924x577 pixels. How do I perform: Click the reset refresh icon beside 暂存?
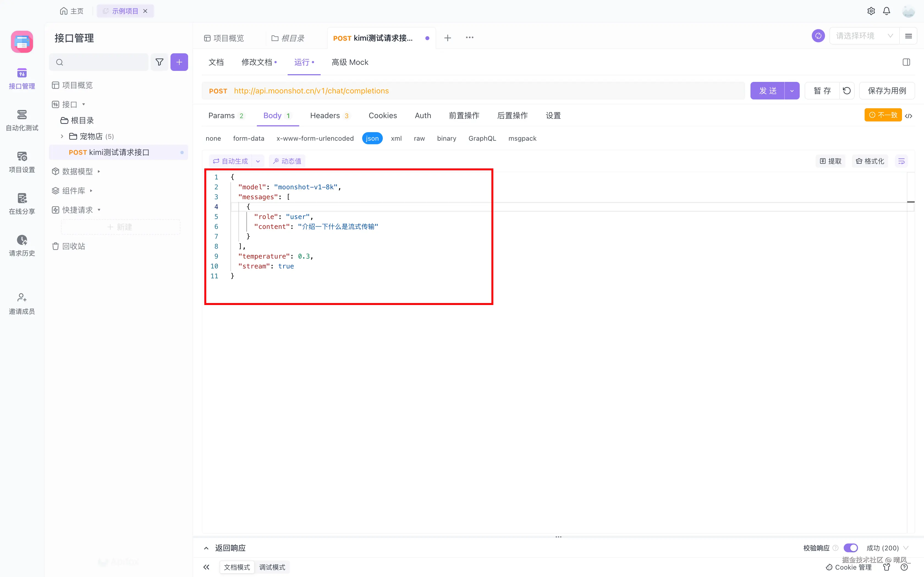coord(847,91)
